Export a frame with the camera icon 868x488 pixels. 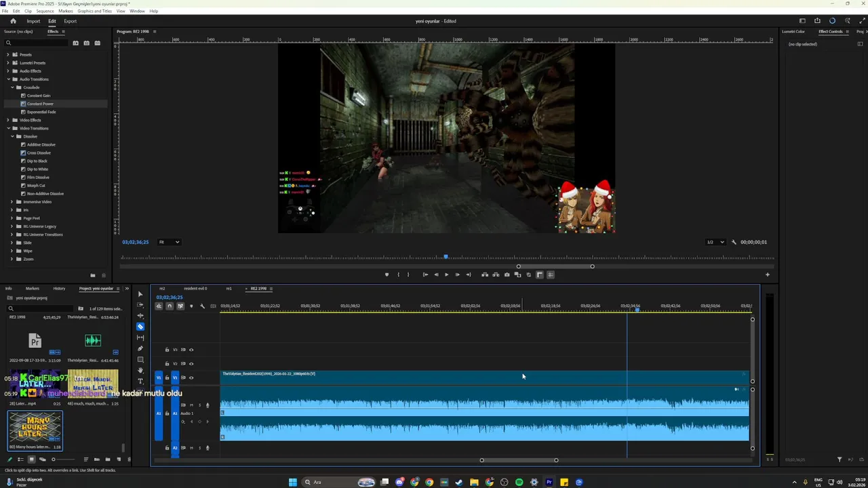(x=507, y=274)
